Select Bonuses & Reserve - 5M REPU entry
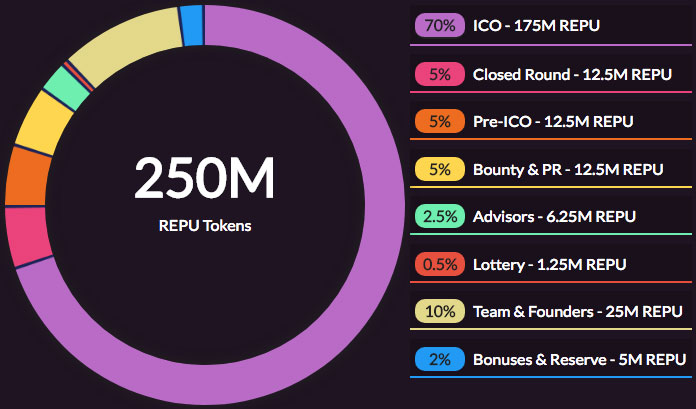696x409 pixels. (579, 360)
